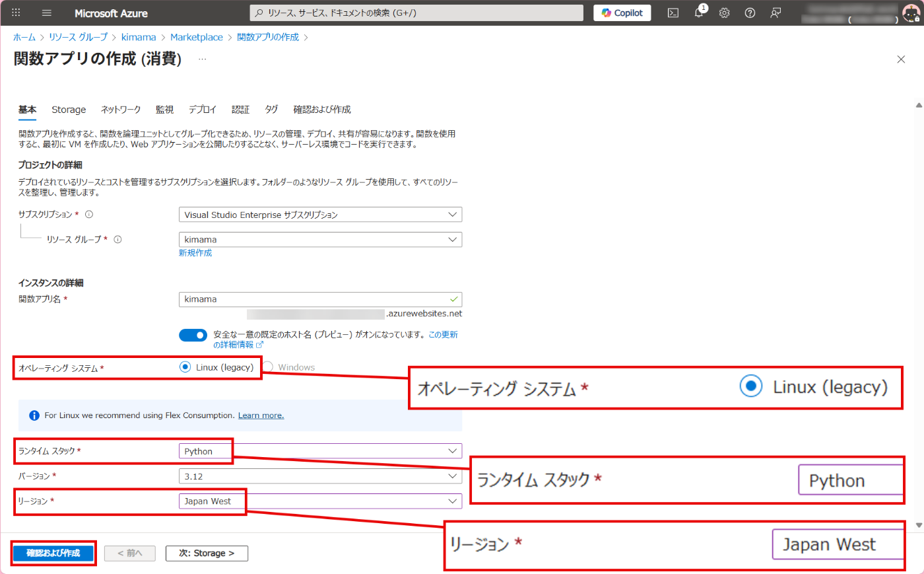Launch Cloud Shell from the top bar
The height and width of the screenshot is (574, 924).
(x=673, y=13)
